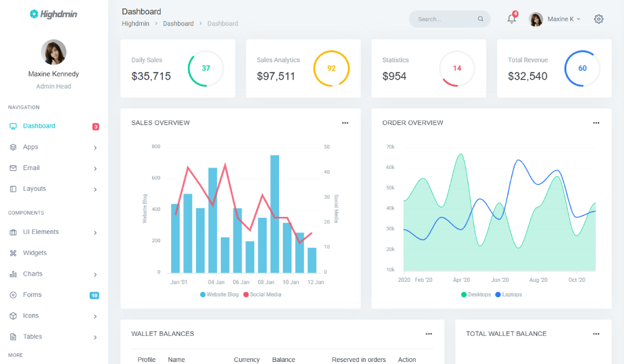Image resolution: width=624 pixels, height=364 pixels.
Task: Click the Widgets sidebar icon
Action: tap(14, 253)
